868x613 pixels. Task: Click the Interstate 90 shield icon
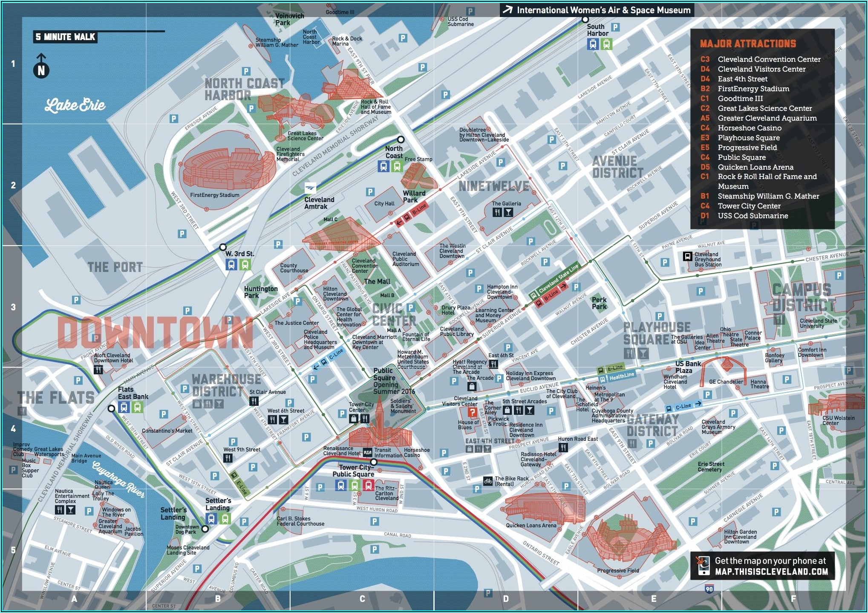pos(709,589)
